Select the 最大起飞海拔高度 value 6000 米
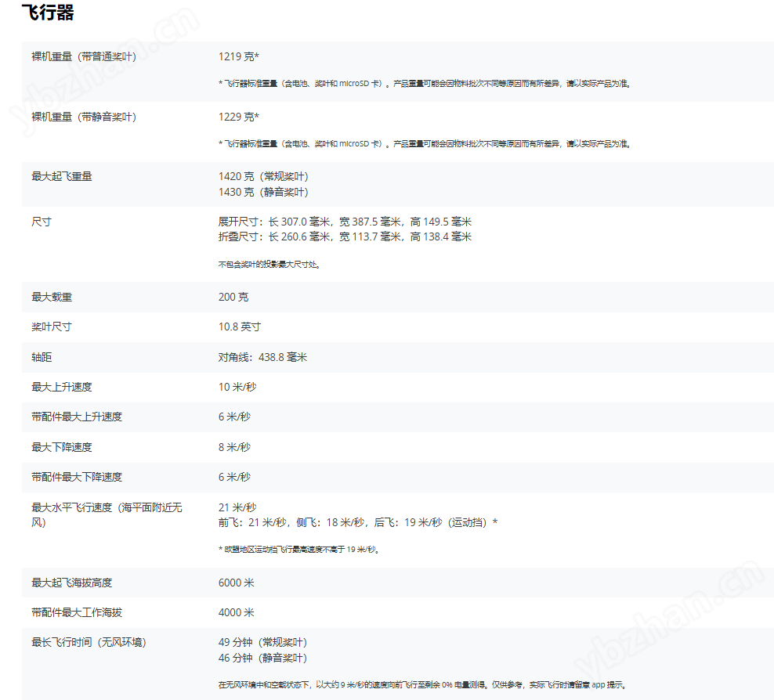 [x=235, y=583]
